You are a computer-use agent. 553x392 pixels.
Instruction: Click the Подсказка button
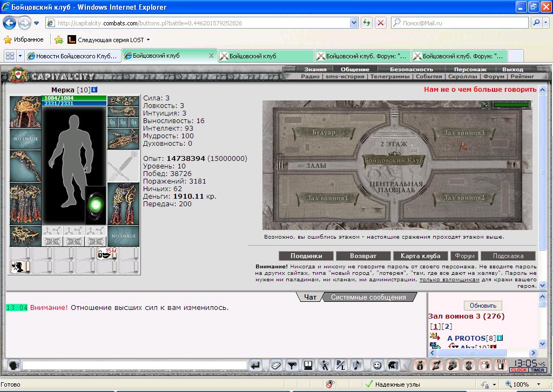click(508, 256)
